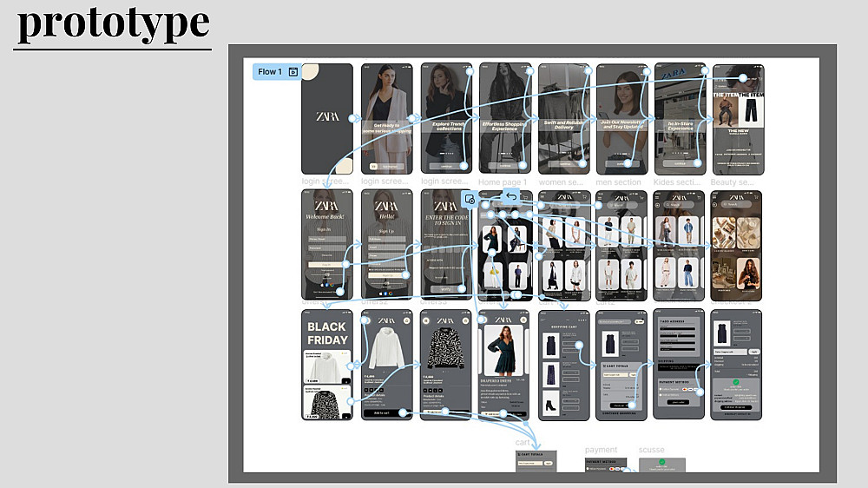The width and height of the screenshot is (868, 488).
Task: Select the white hoodie product detail frame
Action: [387, 365]
